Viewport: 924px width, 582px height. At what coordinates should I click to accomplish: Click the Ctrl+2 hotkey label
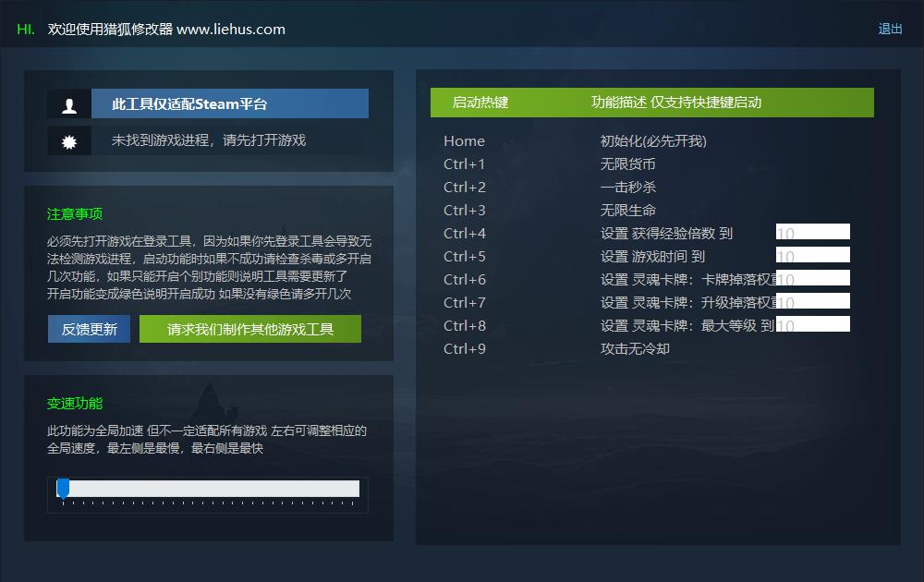pyautogui.click(x=465, y=188)
